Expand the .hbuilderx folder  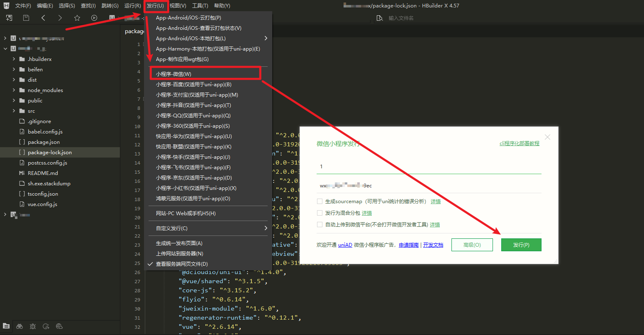14,59
